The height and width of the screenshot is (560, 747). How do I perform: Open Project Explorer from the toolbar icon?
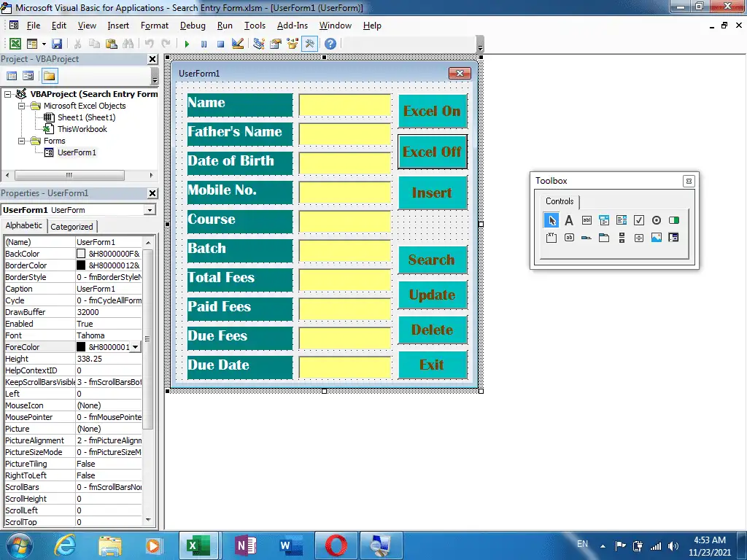tap(259, 44)
